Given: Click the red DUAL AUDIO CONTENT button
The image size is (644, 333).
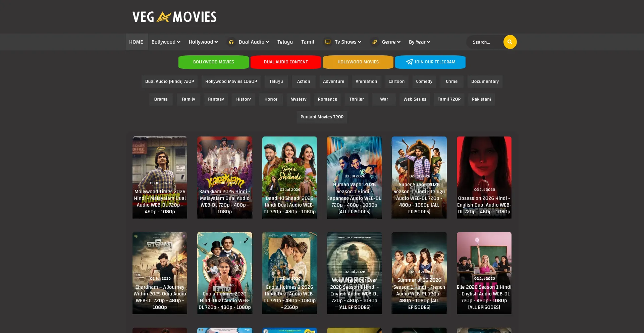Looking at the screenshot, I should click(x=286, y=62).
